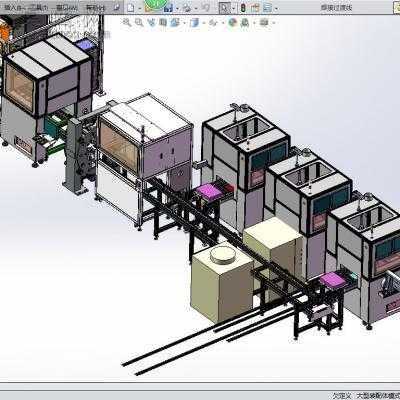This screenshot has height=400, width=400.
Task: Save the assembly with the floppy disk icon
Action: click(x=168, y=8)
